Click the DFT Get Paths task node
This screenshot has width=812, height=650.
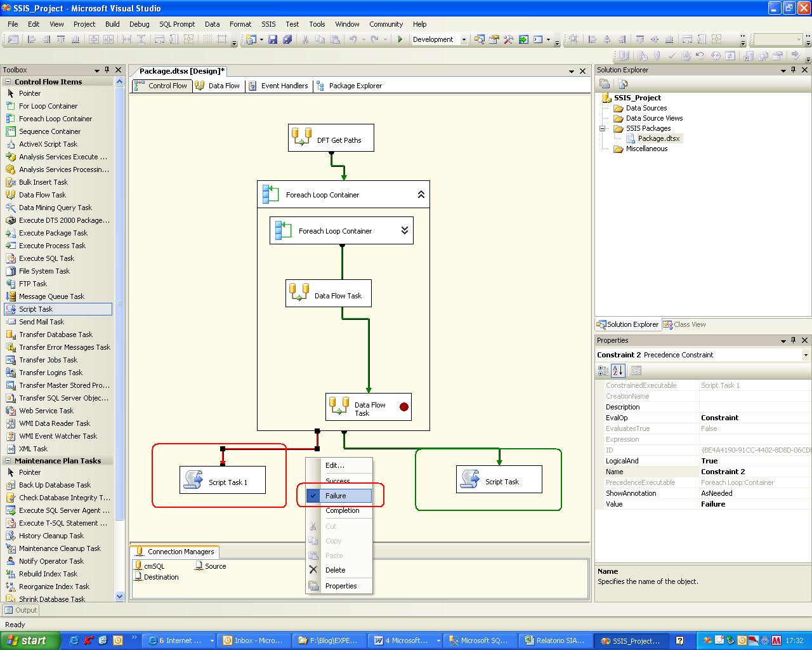[x=331, y=138]
